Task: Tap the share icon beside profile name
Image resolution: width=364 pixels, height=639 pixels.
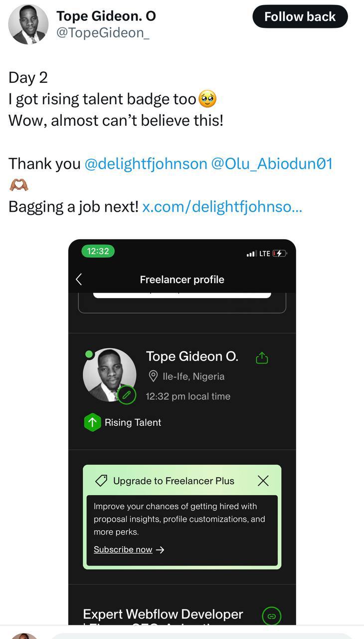Action: [x=262, y=358]
